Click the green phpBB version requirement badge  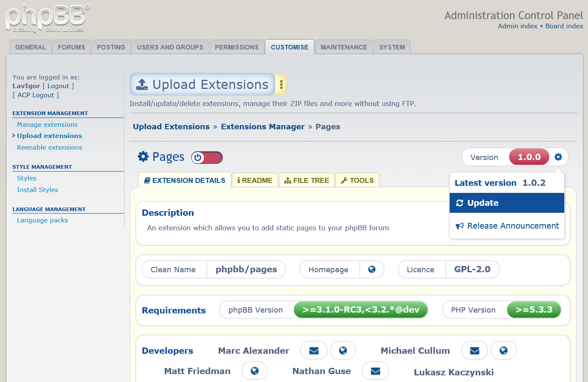coord(361,310)
